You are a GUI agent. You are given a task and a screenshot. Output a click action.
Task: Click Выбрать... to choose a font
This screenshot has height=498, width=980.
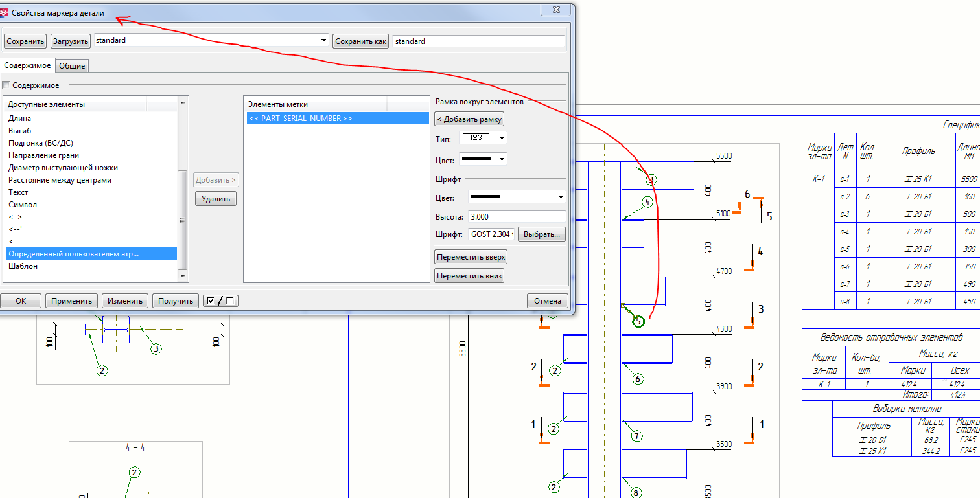point(541,234)
